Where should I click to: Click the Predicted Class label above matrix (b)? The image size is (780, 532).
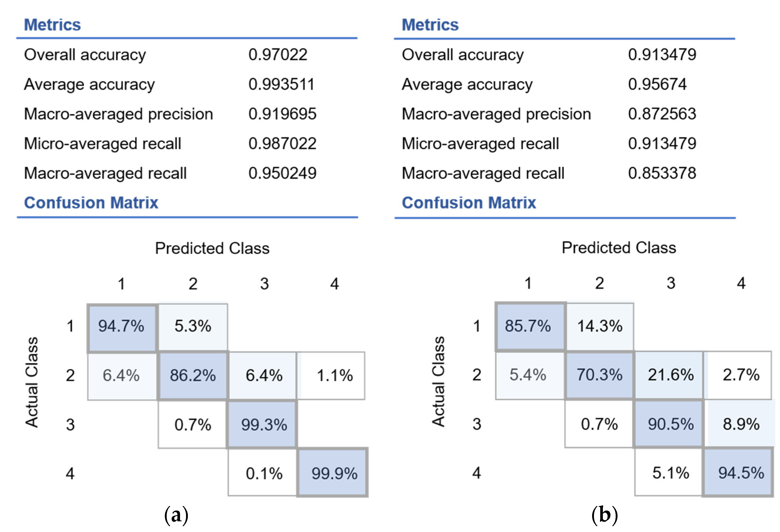(x=619, y=248)
